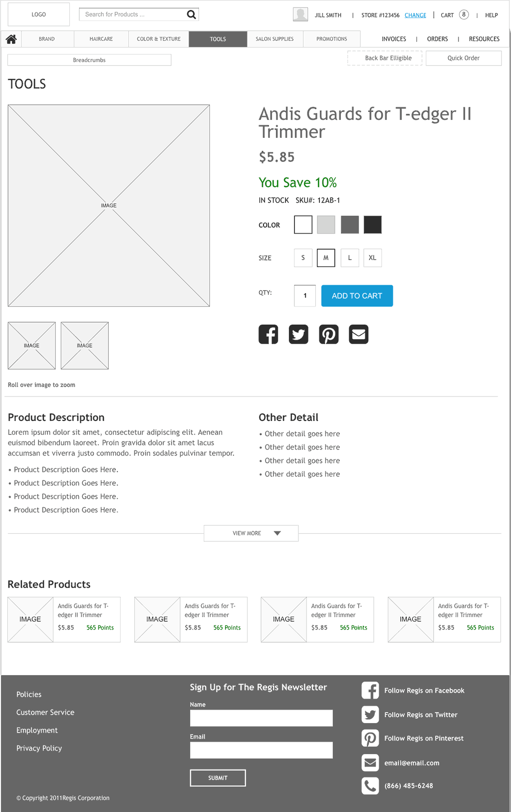Share product by email envelope icon

tap(359, 334)
